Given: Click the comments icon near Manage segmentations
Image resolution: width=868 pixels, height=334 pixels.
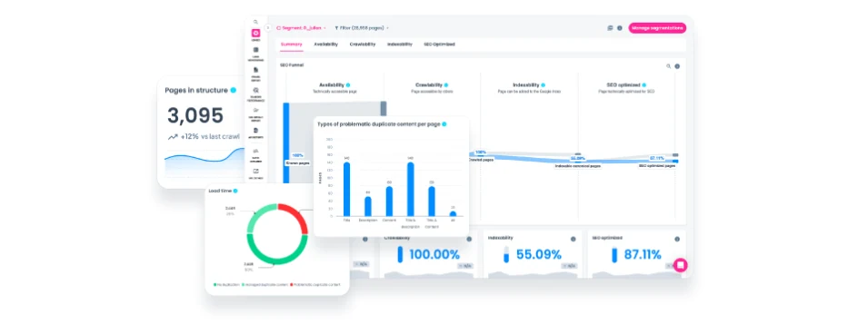Looking at the screenshot, I should tap(610, 27).
